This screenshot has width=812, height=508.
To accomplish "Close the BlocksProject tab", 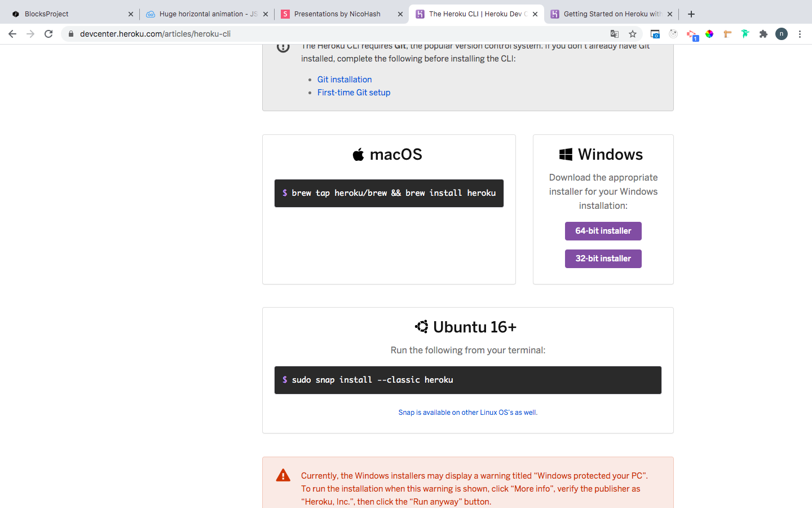I will coord(131,14).
